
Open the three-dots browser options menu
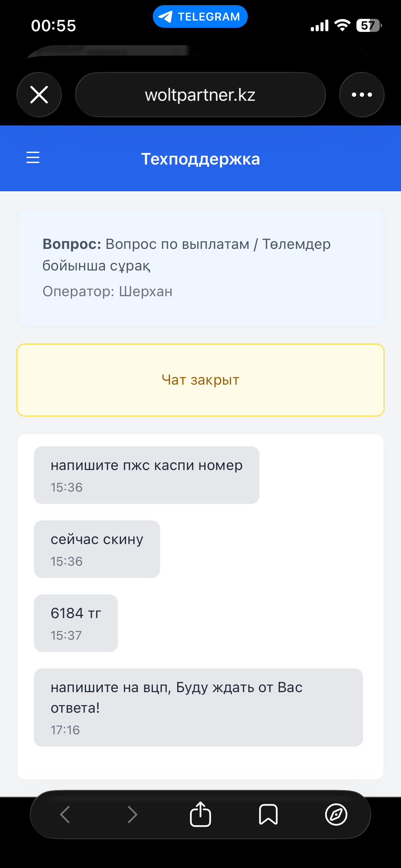(362, 95)
